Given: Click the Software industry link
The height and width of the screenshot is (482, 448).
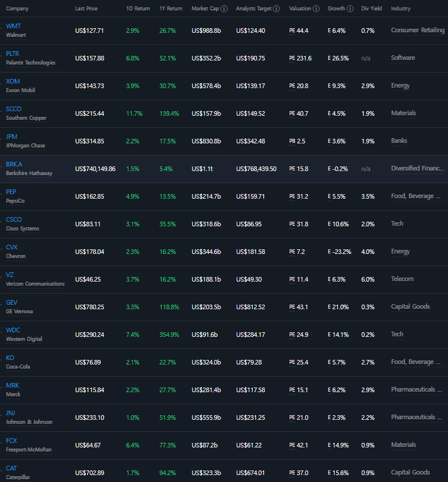Looking at the screenshot, I should (x=403, y=58).
